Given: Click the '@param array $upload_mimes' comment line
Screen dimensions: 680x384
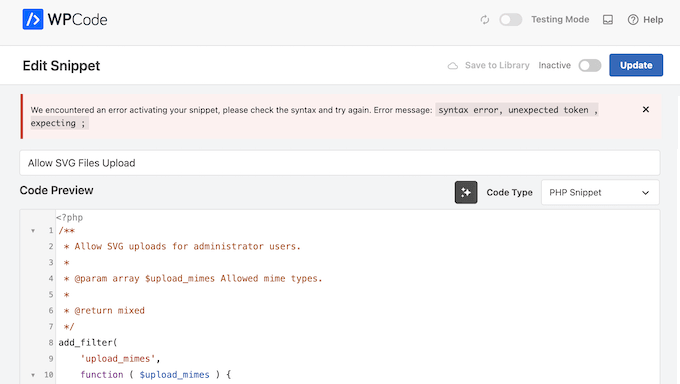Looking at the screenshot, I should pyautogui.click(x=193, y=279).
